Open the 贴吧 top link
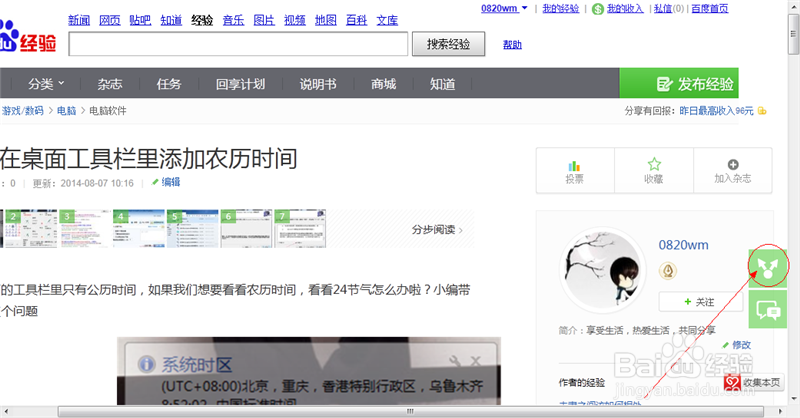Image resolution: width=800 pixels, height=418 pixels. pyautogui.click(x=140, y=20)
